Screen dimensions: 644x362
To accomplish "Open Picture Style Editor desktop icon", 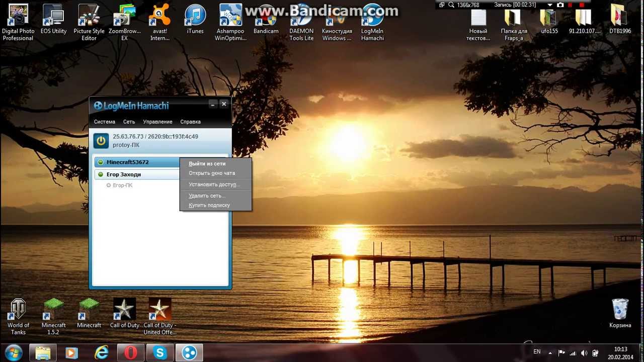I will [x=89, y=23].
